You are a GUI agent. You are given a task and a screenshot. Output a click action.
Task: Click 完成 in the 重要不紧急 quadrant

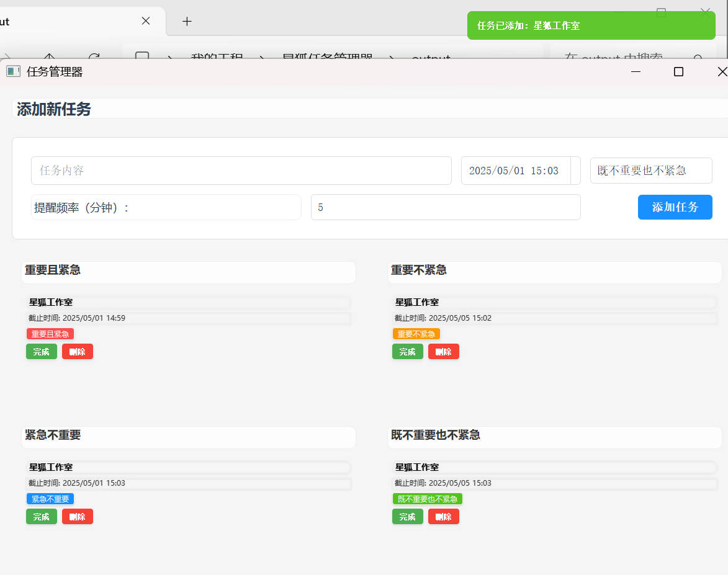click(408, 352)
